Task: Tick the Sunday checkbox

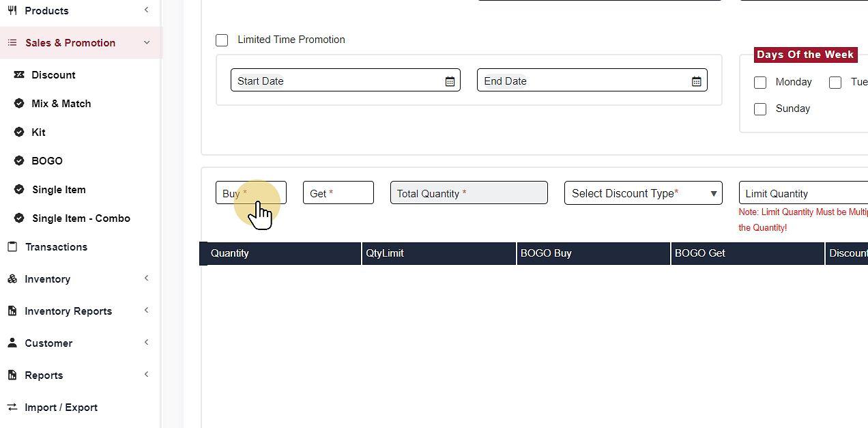Action: (760, 109)
